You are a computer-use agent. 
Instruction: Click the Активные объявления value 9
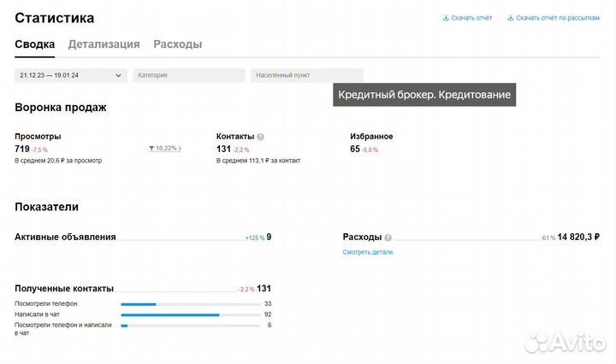pos(269,237)
